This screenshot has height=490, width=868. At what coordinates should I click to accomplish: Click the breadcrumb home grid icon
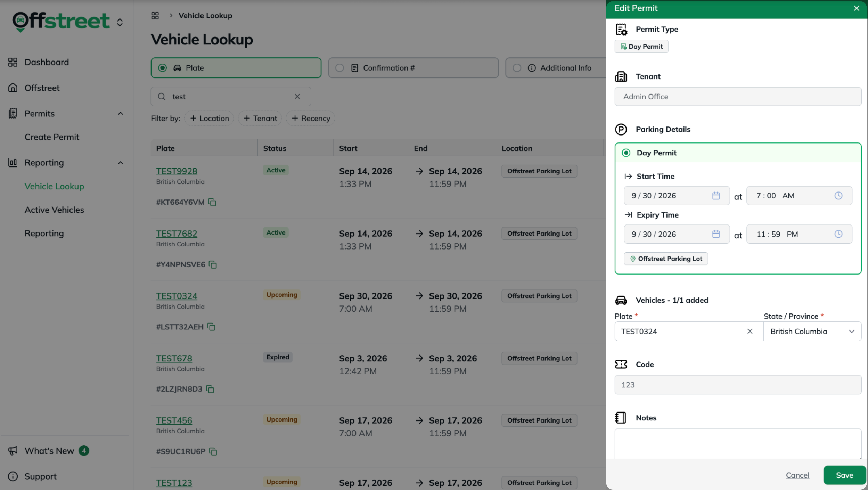click(155, 16)
